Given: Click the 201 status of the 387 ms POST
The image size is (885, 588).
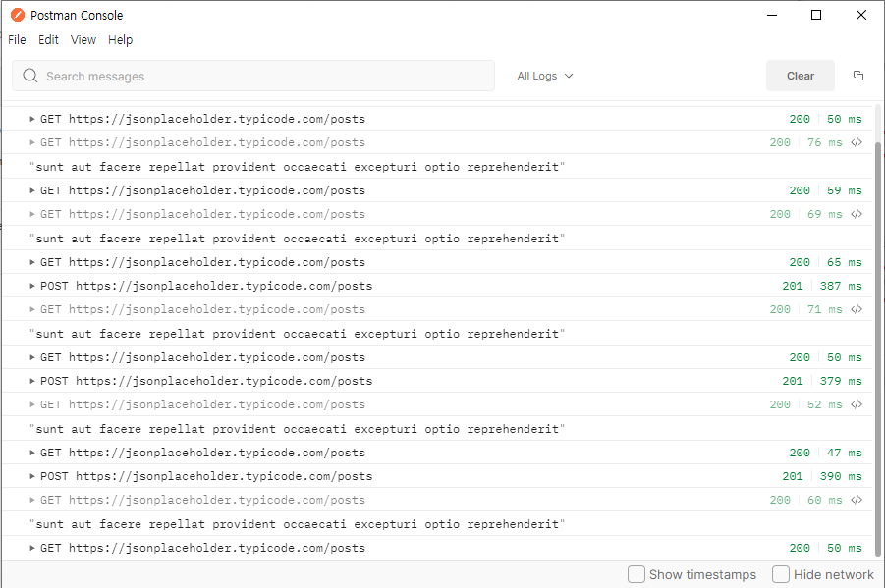Looking at the screenshot, I should pos(793,286).
